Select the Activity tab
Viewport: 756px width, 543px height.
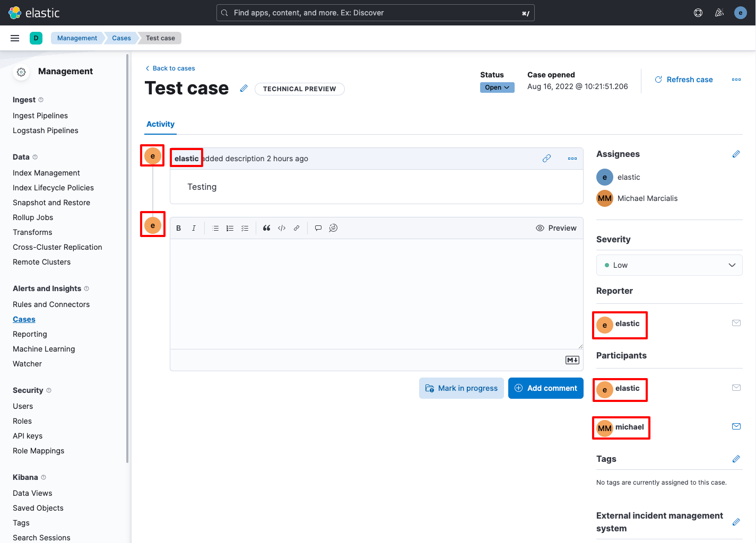[160, 124]
